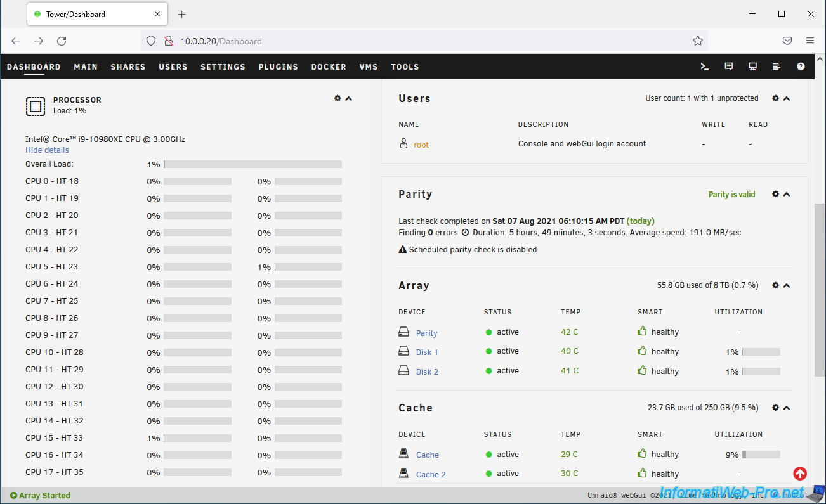This screenshot has height=504, width=826.
Task: Open the web terminal icon
Action: [704, 67]
